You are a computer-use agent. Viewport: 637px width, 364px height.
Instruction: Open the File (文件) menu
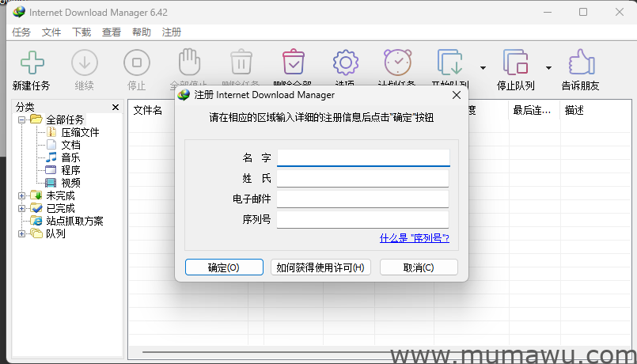(51, 32)
